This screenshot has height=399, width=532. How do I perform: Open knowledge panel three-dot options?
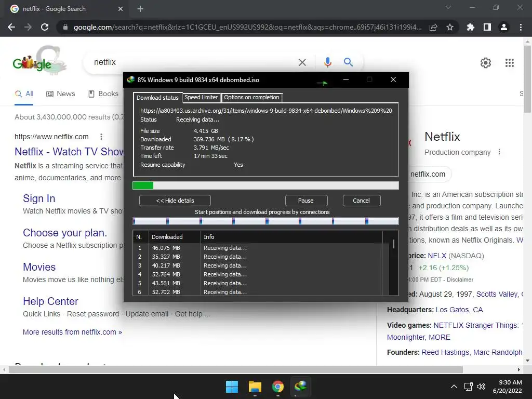click(499, 152)
